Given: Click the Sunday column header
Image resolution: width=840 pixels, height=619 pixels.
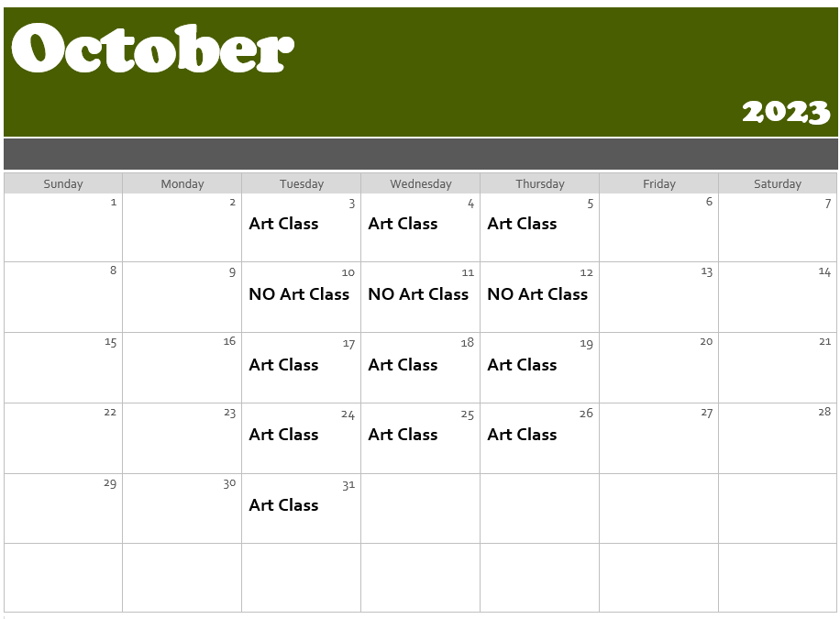Looking at the screenshot, I should click(x=63, y=183).
